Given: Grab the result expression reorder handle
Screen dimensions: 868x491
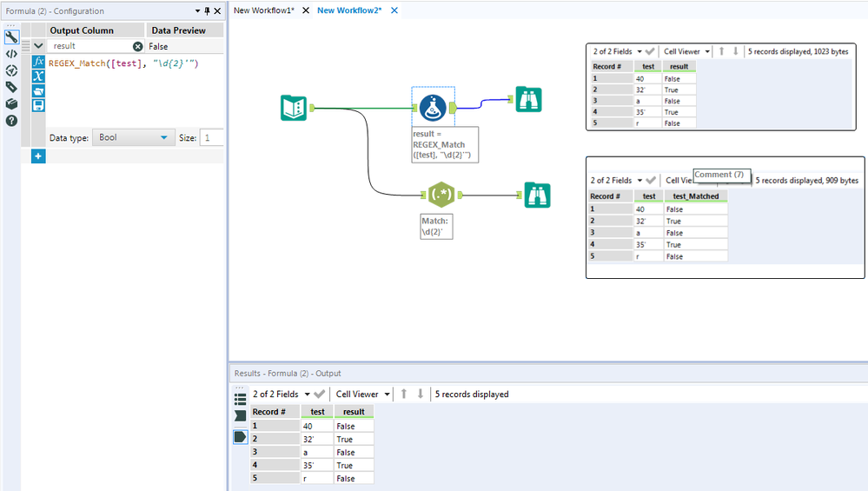Looking at the screenshot, I should pos(25,46).
